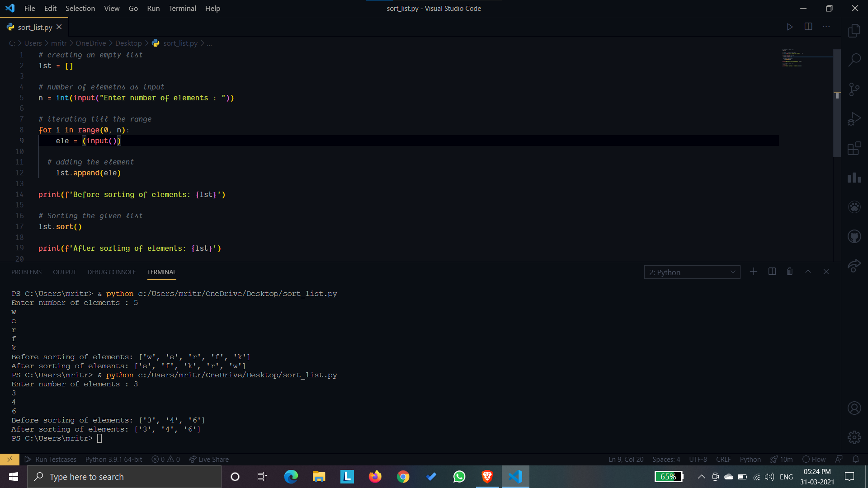Open the notifications bell in status bar
Screen dimensions: 868x488
click(x=855, y=459)
